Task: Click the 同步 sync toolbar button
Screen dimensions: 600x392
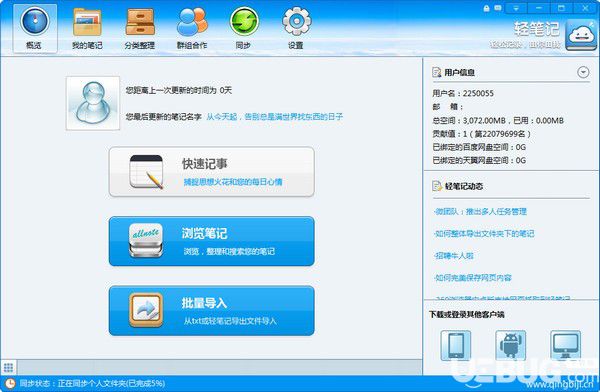Action: pyautogui.click(x=244, y=28)
